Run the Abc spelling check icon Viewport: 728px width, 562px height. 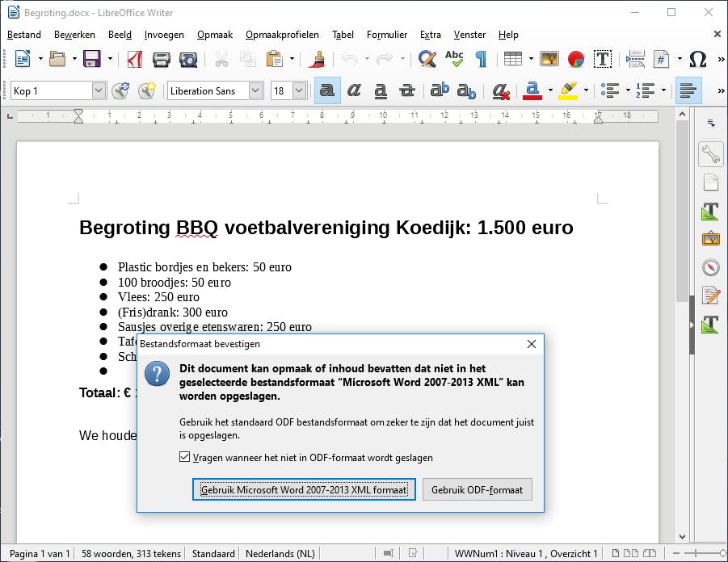pyautogui.click(x=454, y=59)
